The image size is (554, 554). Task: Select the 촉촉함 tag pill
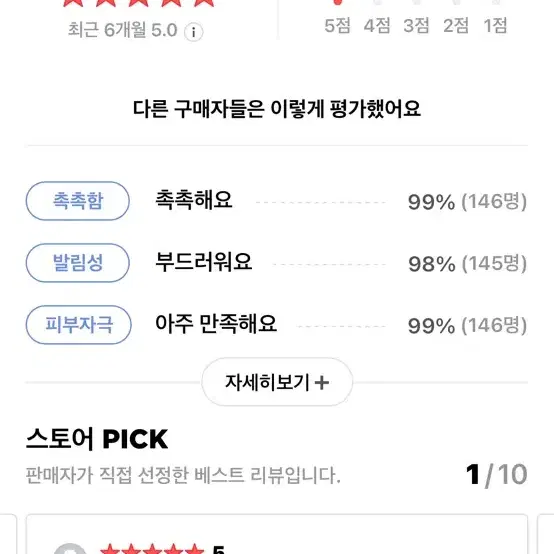click(78, 201)
